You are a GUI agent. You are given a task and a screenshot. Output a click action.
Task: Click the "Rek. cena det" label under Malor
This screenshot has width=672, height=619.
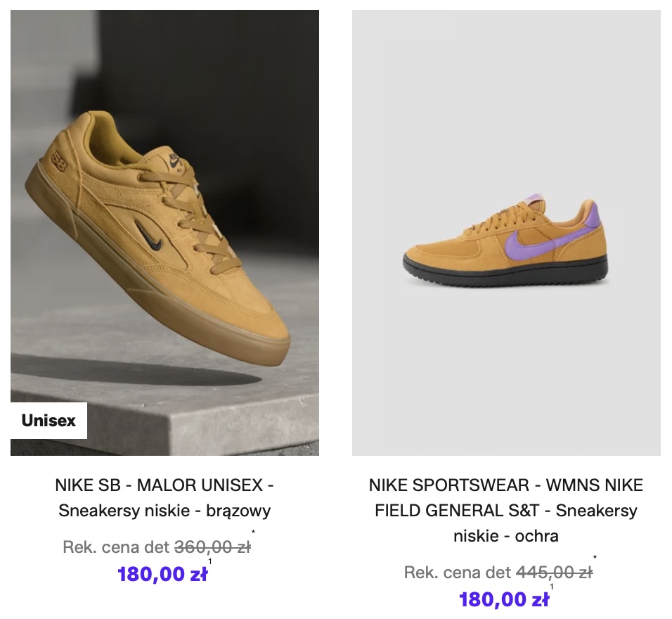116,547
